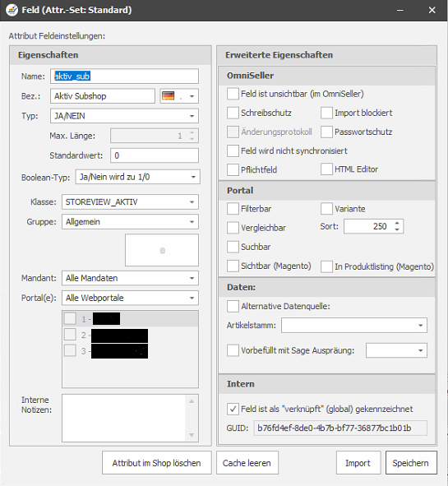Image resolution: width=448 pixels, height=486 pixels.
Task: Click the Speichern button
Action: pyautogui.click(x=411, y=463)
